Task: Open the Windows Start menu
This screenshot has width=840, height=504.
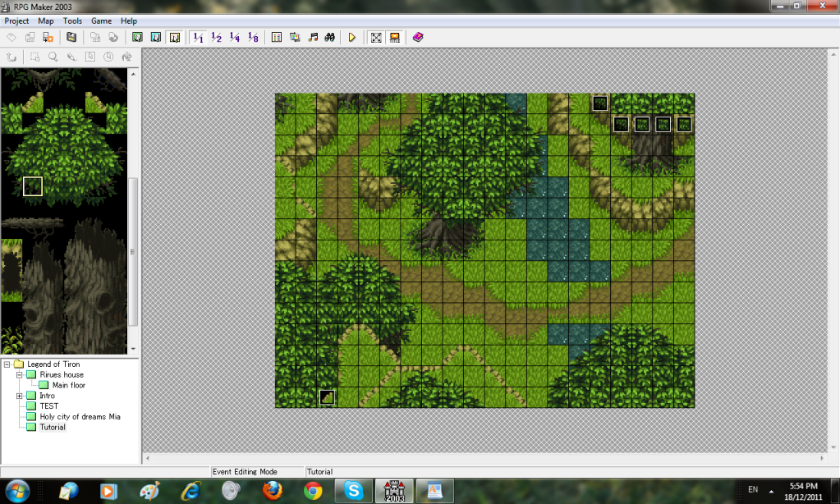Action: click(17, 491)
